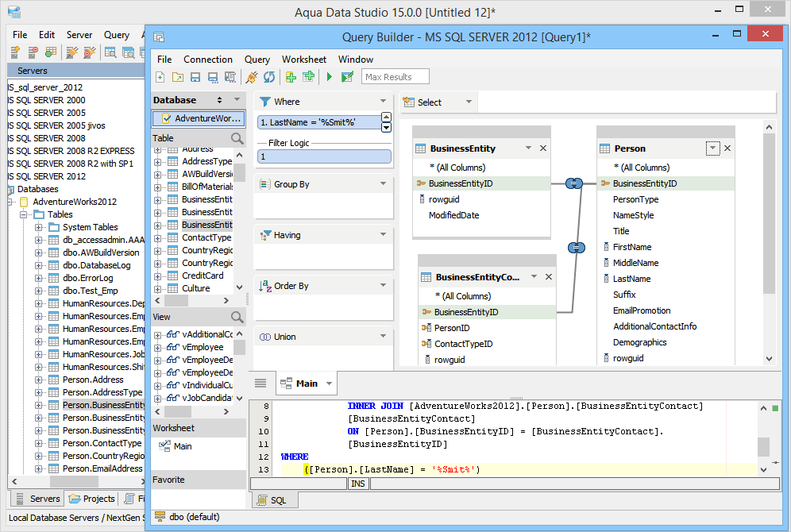The image size is (791, 532).
Task: Open Edit menu in main Aqua Data Studio window
Action: click(47, 35)
